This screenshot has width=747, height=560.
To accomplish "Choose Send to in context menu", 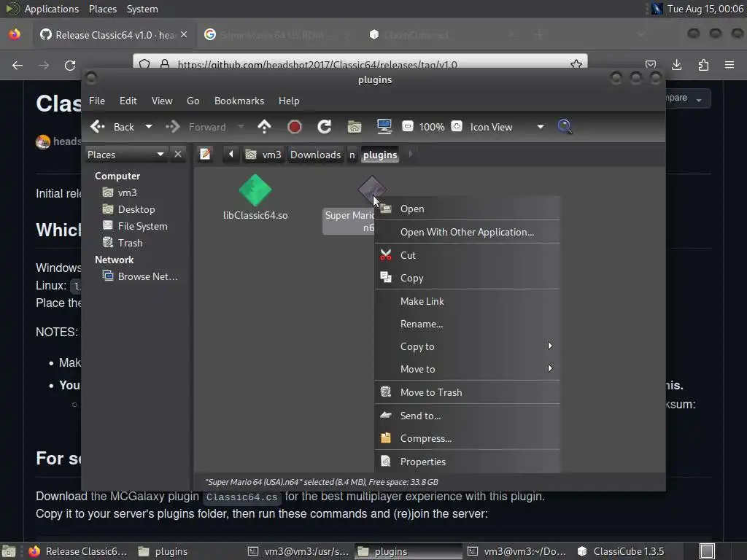I will tap(468, 416).
